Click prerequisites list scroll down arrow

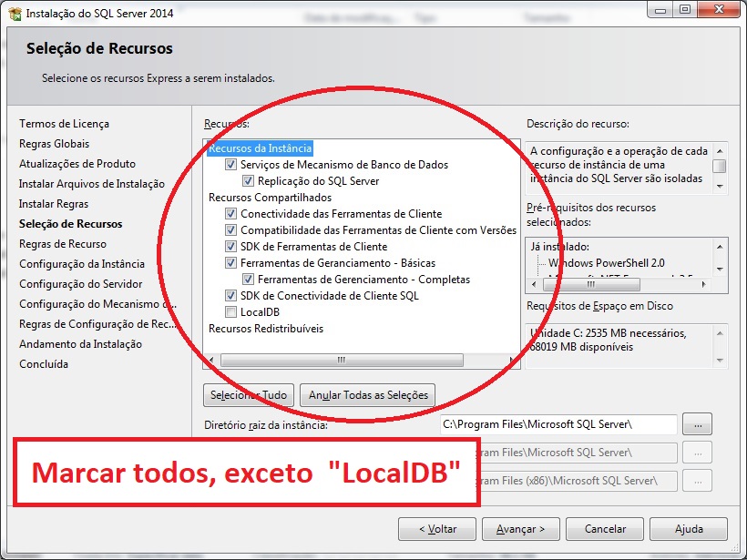point(720,270)
